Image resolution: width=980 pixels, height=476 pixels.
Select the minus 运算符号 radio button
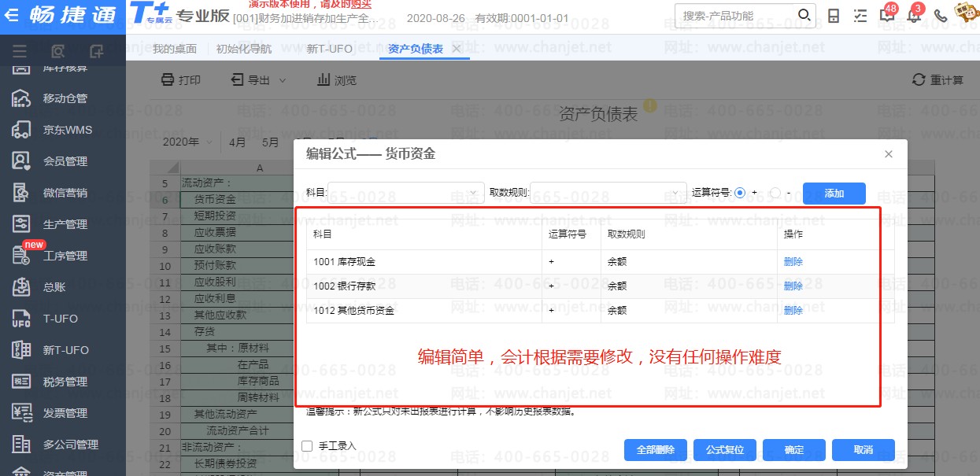click(775, 193)
